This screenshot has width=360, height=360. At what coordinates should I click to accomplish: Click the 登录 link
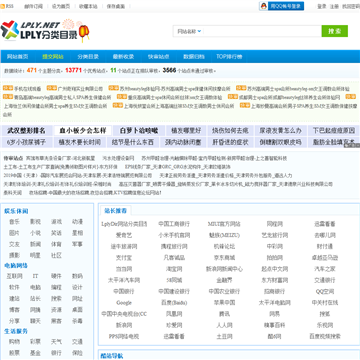point(322,6)
